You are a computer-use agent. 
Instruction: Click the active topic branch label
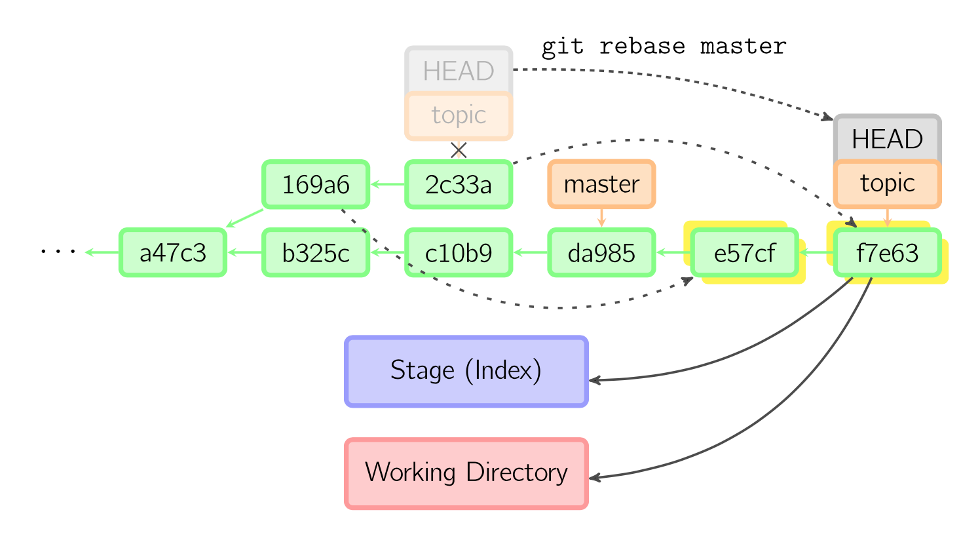point(888,184)
